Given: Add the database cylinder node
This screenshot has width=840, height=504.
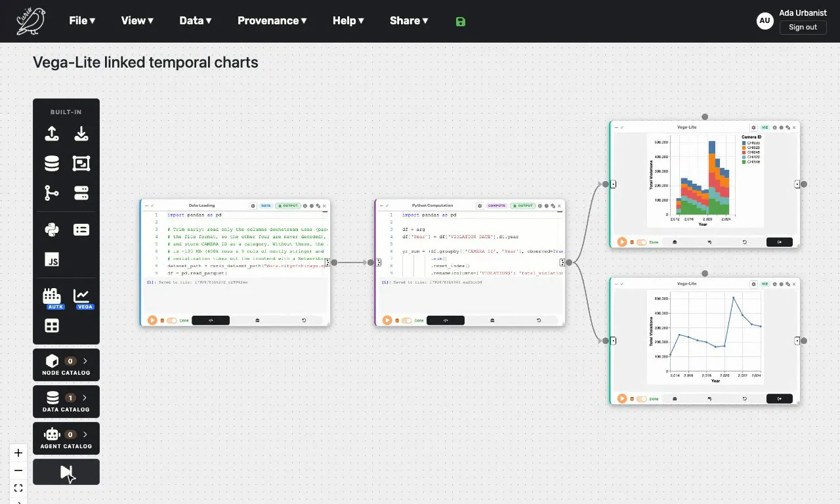Looking at the screenshot, I should point(52,163).
